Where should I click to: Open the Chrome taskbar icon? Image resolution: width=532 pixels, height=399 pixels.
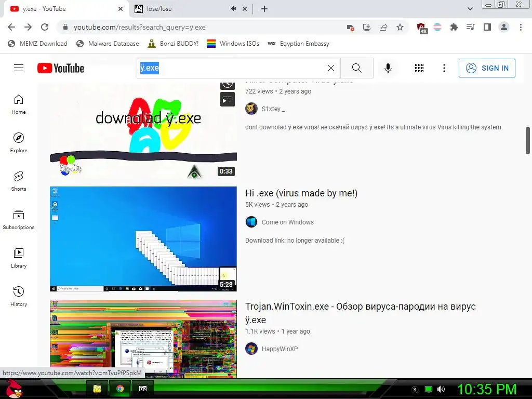(x=120, y=389)
